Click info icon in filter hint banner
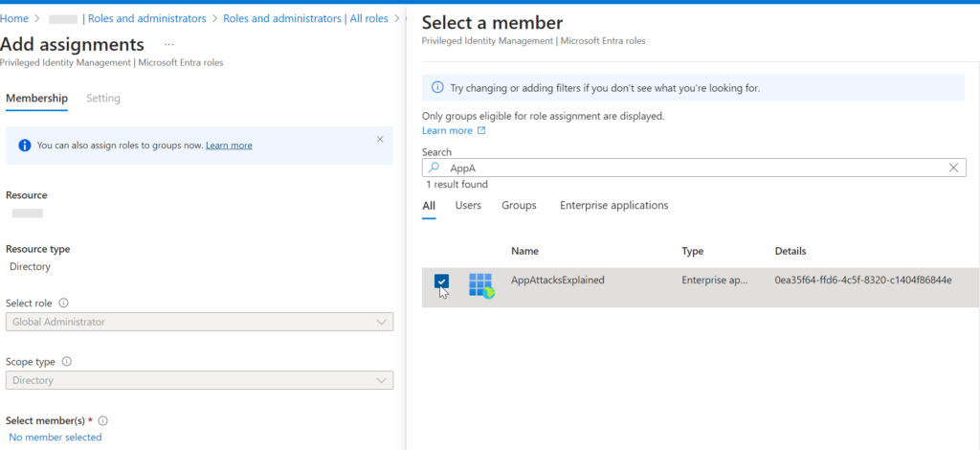 pos(437,87)
